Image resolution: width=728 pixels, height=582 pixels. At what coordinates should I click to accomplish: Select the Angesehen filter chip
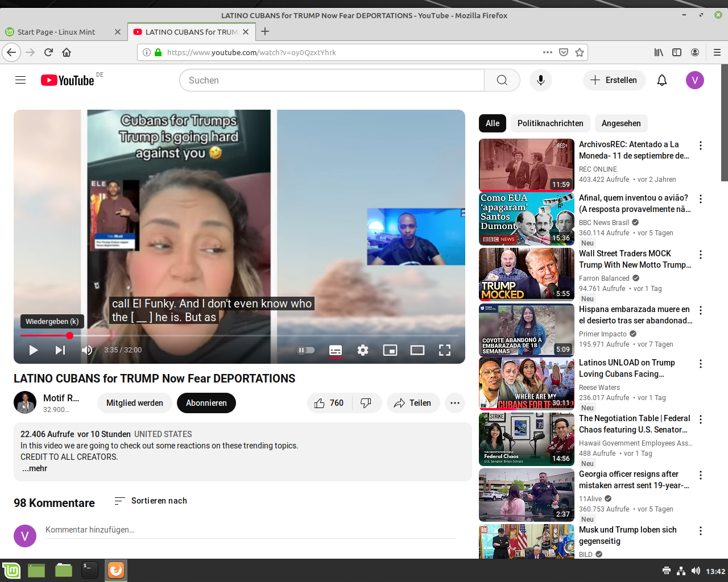pos(621,123)
